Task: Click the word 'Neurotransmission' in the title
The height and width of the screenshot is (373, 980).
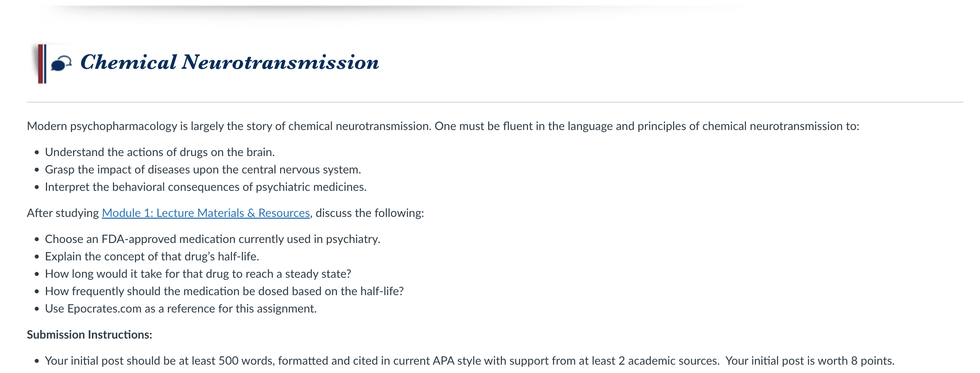Action: coord(280,62)
